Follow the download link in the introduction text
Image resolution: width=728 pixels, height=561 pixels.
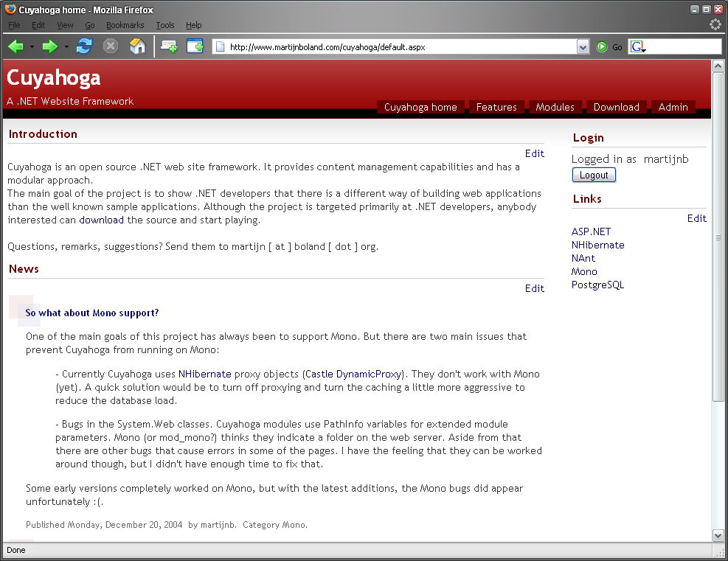(101, 220)
